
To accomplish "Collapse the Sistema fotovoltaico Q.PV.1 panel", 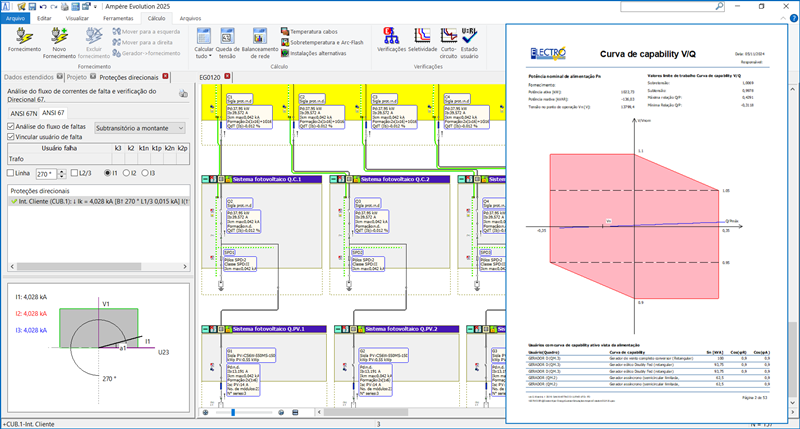I will (x=205, y=329).
